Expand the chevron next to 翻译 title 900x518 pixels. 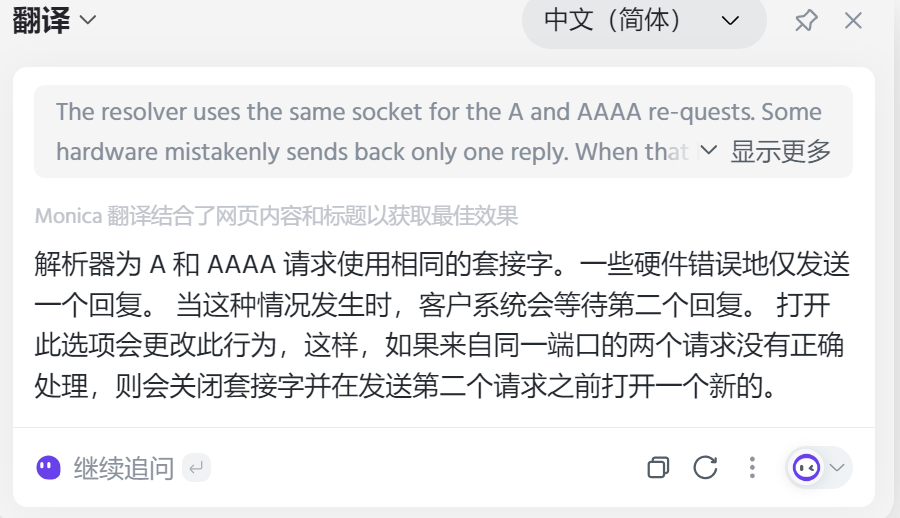pyautogui.click(x=88, y=21)
